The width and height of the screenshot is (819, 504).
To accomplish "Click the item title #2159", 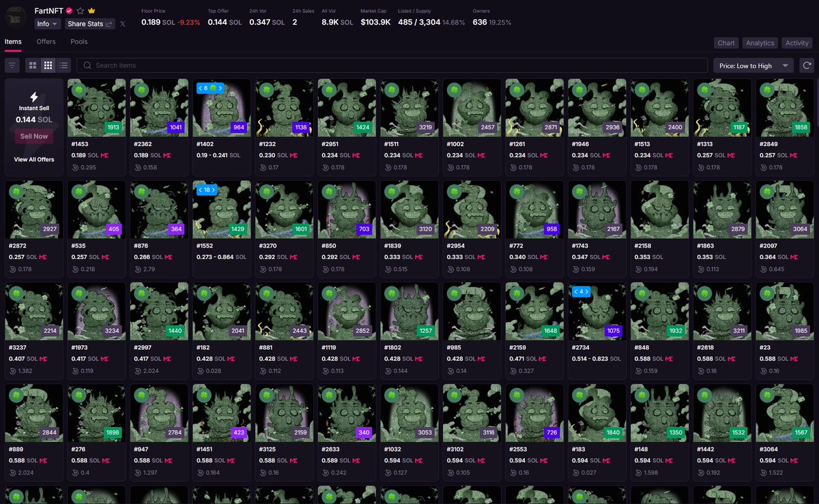I will pos(519,347).
